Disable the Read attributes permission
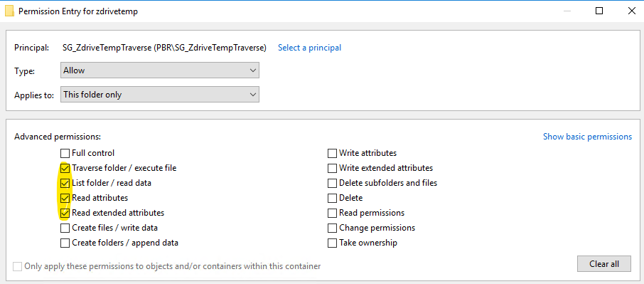 (x=65, y=198)
